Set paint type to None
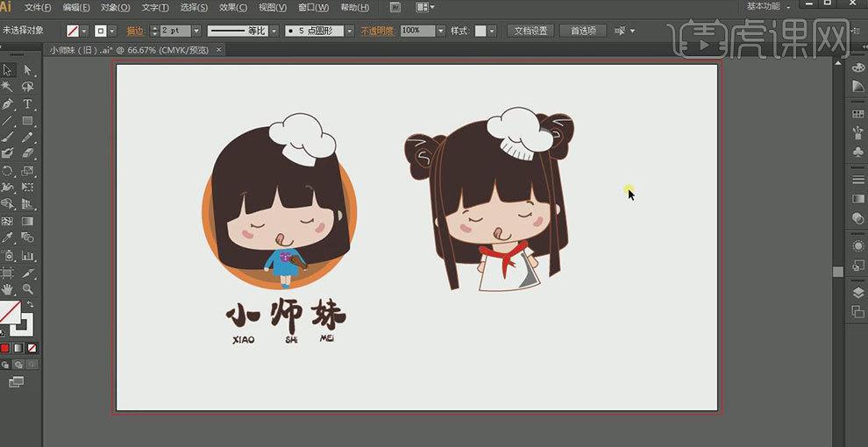Viewport: 868px width, 447px height. click(32, 348)
